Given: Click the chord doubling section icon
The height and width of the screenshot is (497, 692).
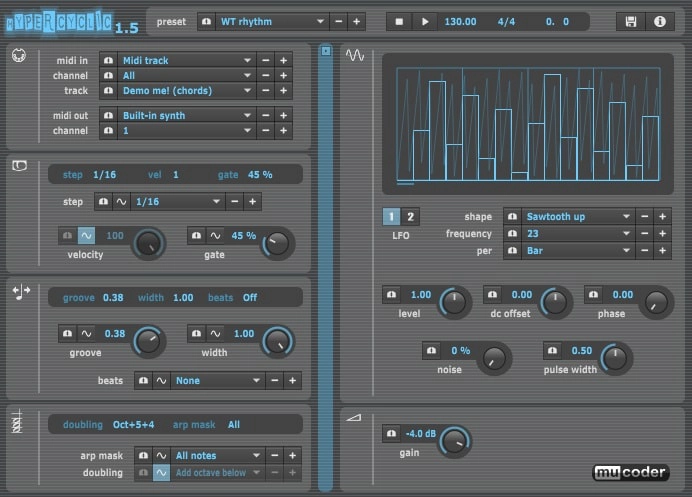Looking at the screenshot, I should tap(17, 421).
